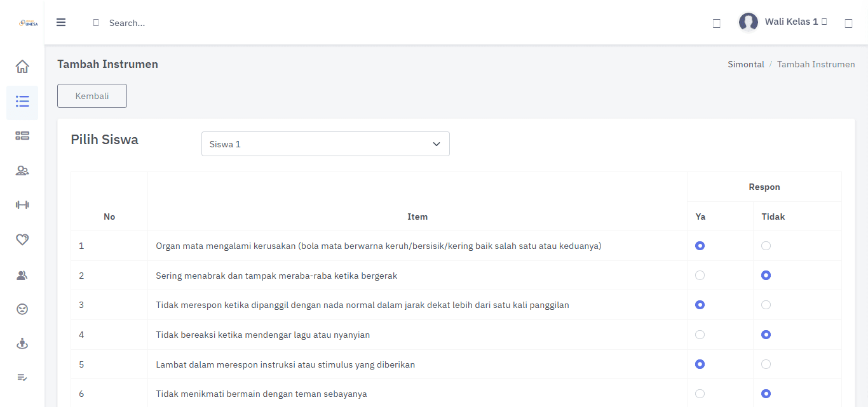Click the Tidak column header
The height and width of the screenshot is (407, 868).
click(773, 217)
